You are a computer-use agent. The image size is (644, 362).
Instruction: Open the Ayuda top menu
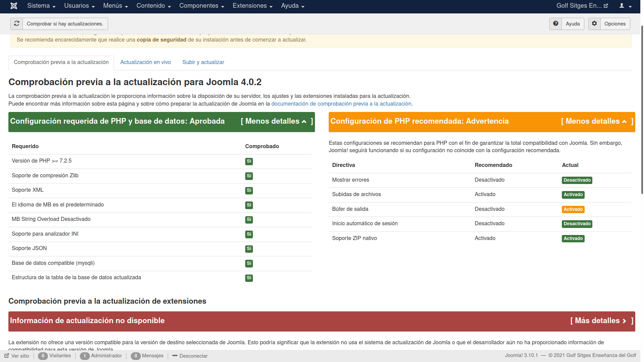click(292, 6)
